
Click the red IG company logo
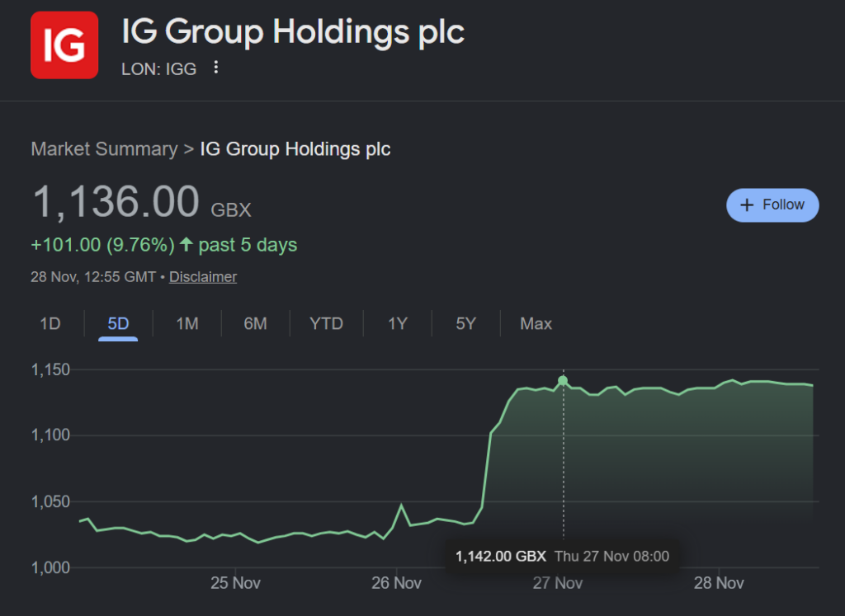tap(64, 45)
